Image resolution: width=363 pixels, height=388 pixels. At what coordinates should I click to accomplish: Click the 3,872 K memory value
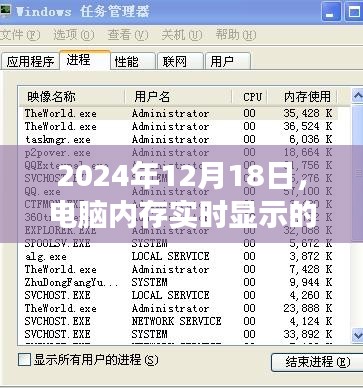pos(311,256)
